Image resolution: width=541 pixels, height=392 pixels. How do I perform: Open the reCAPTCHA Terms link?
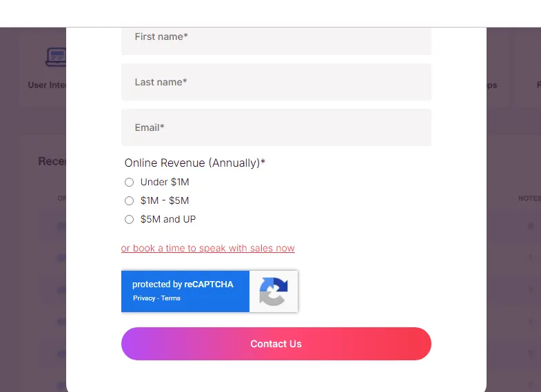(171, 298)
